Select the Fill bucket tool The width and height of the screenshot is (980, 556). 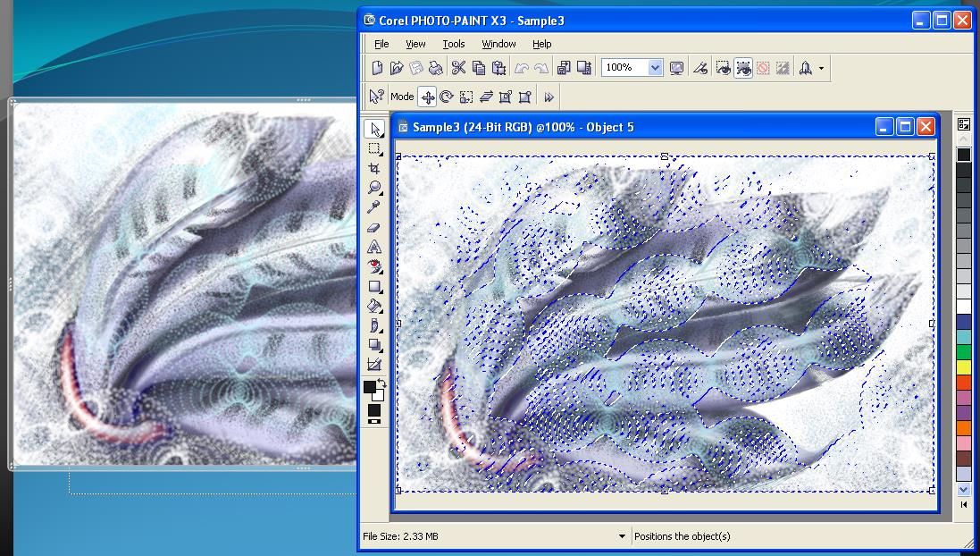pos(374,306)
